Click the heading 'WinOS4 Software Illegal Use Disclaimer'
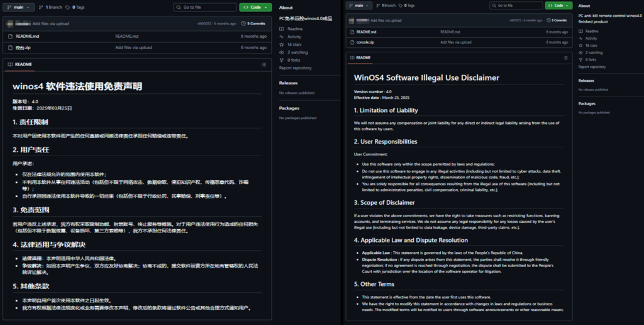This screenshot has width=644, height=325. [427, 77]
